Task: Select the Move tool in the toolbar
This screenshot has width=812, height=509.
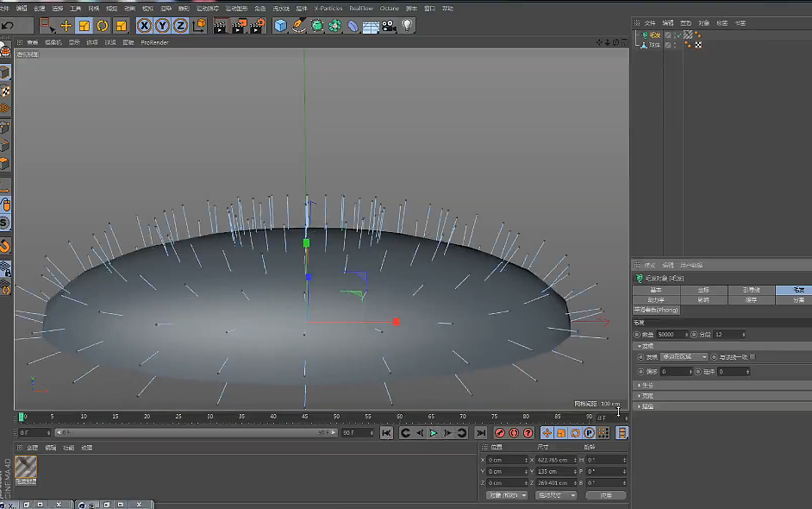Action: pos(68,26)
